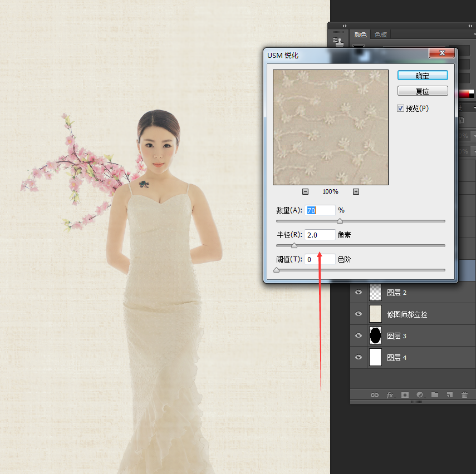476x474 pixels.
Task: Toggle visibility of 图层 4
Action: (x=359, y=357)
